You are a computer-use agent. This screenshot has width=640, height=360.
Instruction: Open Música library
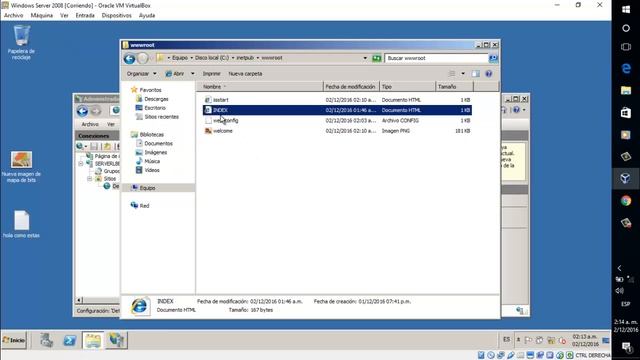pos(152,161)
